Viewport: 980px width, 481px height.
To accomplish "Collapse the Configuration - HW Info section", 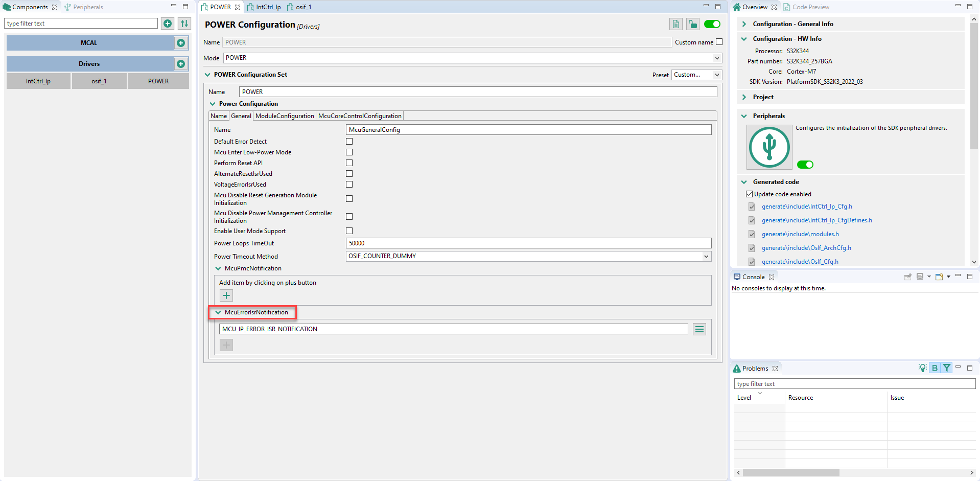I will (744, 38).
